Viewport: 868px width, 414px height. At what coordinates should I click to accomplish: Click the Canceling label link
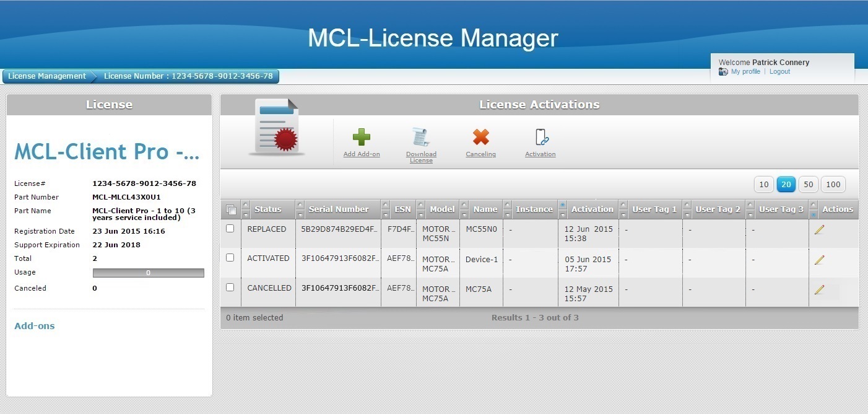(x=480, y=154)
